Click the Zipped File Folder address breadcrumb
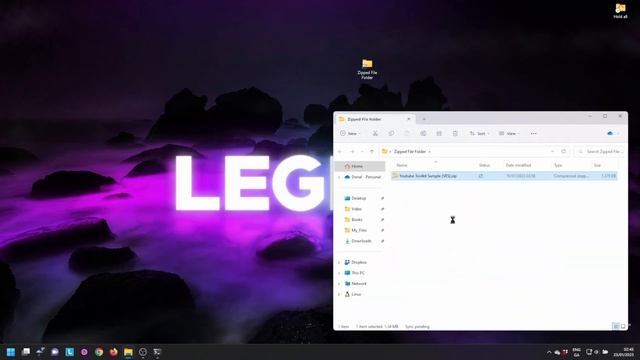The height and width of the screenshot is (360, 640). (410, 151)
